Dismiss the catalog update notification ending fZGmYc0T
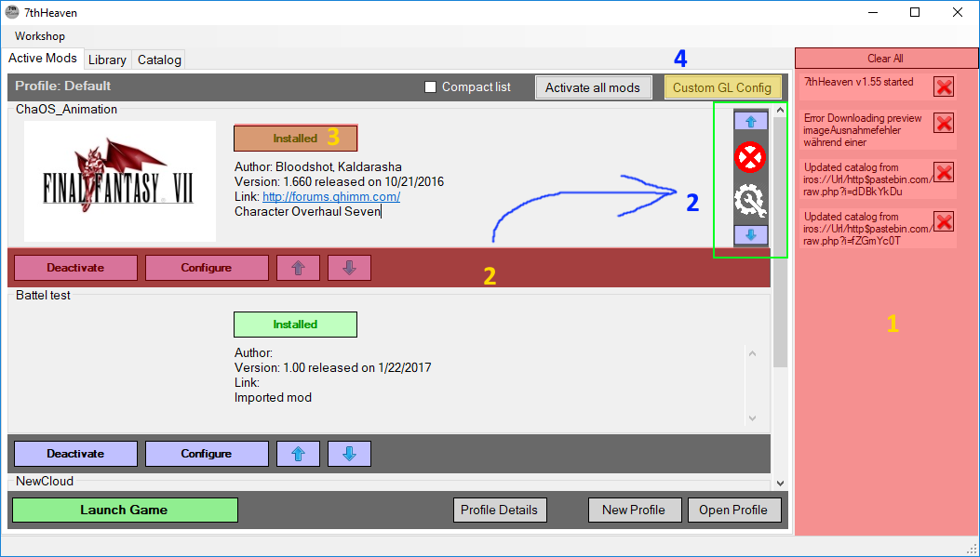 [944, 221]
